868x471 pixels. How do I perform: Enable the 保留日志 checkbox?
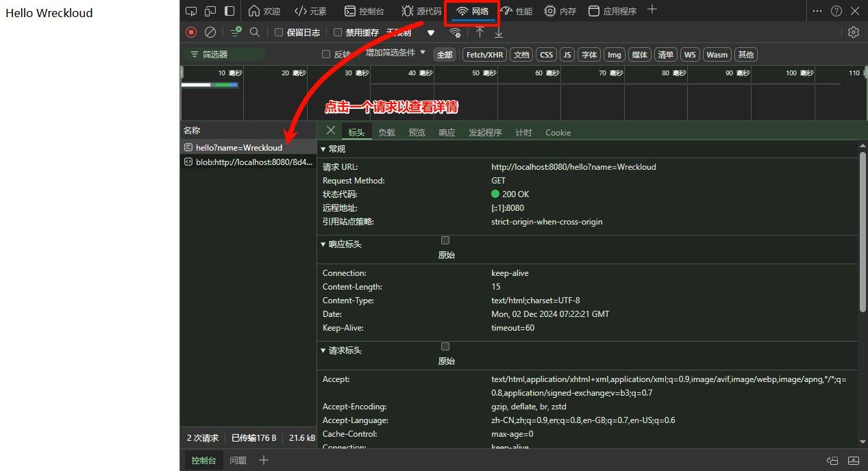click(x=279, y=32)
